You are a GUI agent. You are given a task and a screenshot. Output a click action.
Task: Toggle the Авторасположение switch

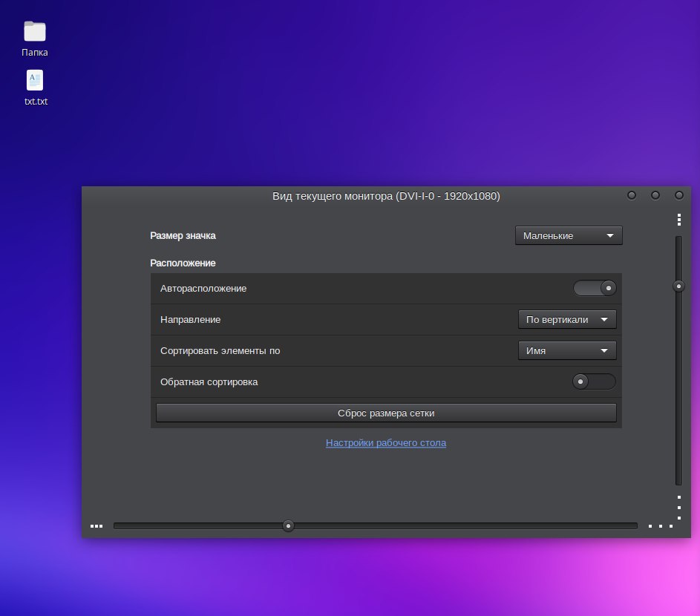tap(595, 289)
